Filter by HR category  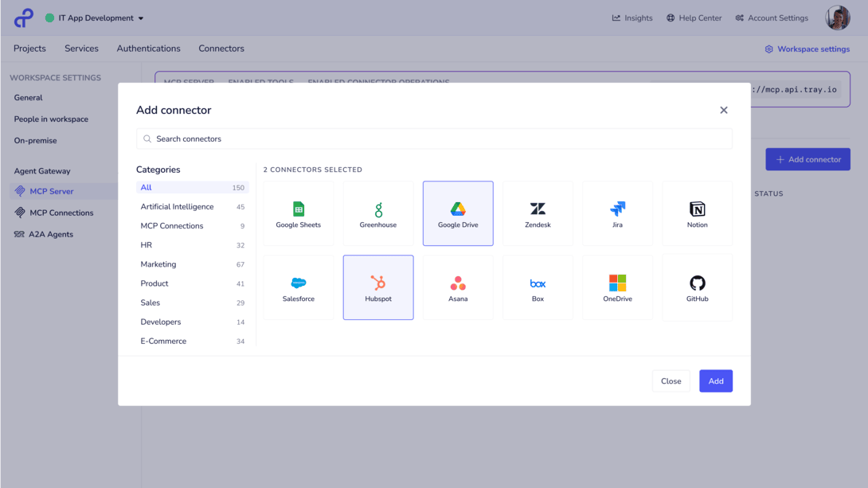pos(192,245)
